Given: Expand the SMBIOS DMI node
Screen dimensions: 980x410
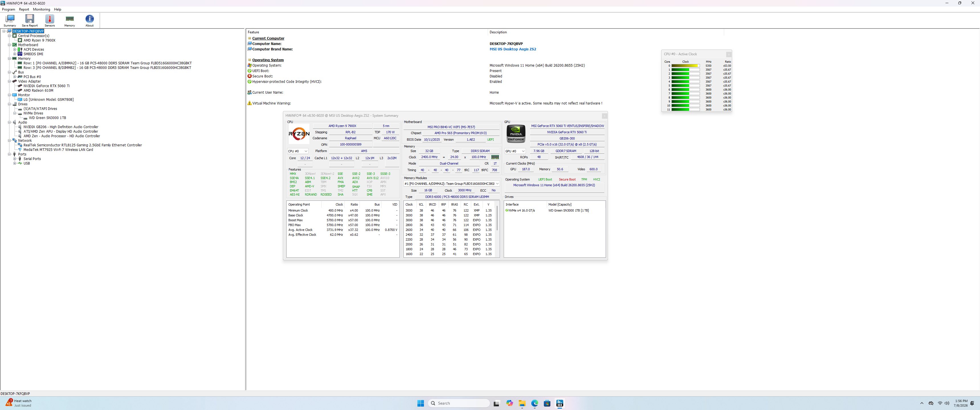Looking at the screenshot, I should point(15,54).
